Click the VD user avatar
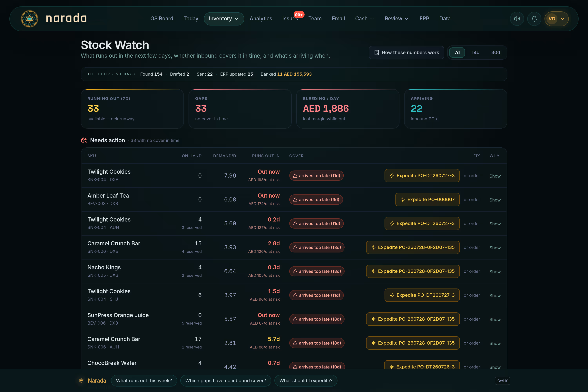The image size is (588, 392). [552, 19]
